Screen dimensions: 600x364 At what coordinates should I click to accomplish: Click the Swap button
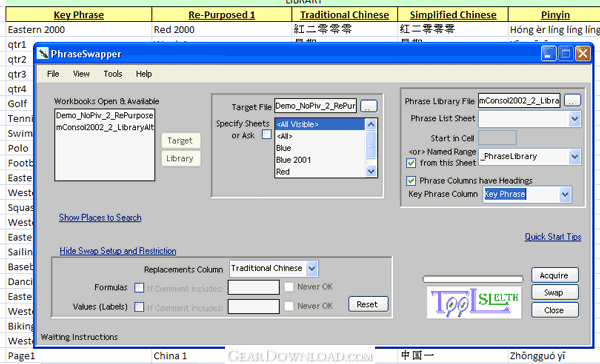tap(554, 293)
